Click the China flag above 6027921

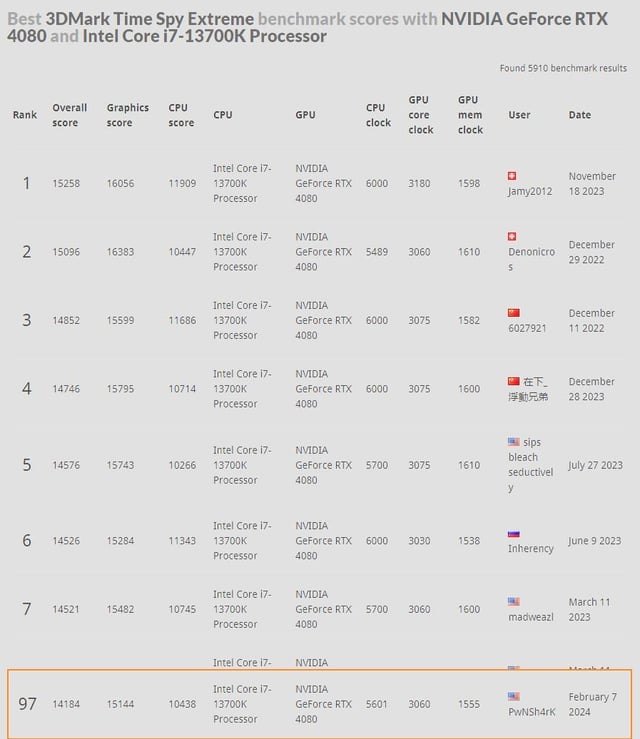click(x=514, y=312)
